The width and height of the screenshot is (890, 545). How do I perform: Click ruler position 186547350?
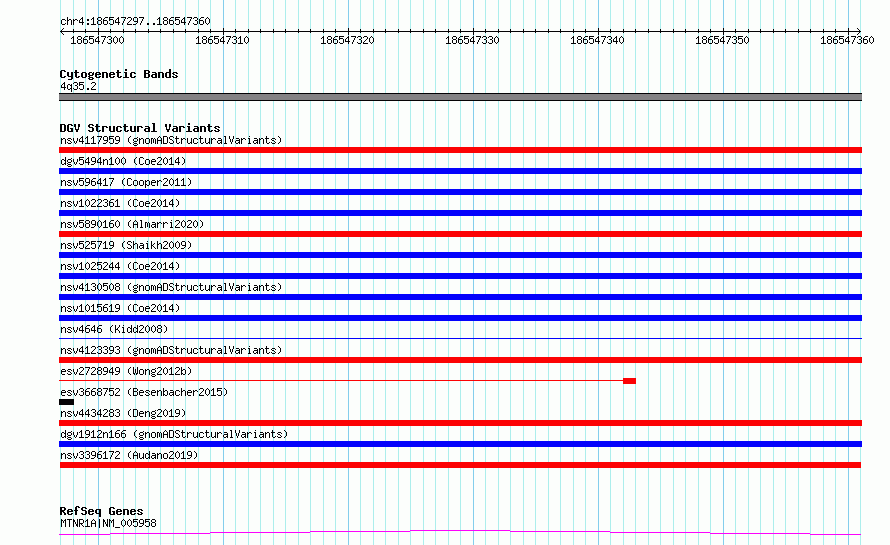click(722, 40)
